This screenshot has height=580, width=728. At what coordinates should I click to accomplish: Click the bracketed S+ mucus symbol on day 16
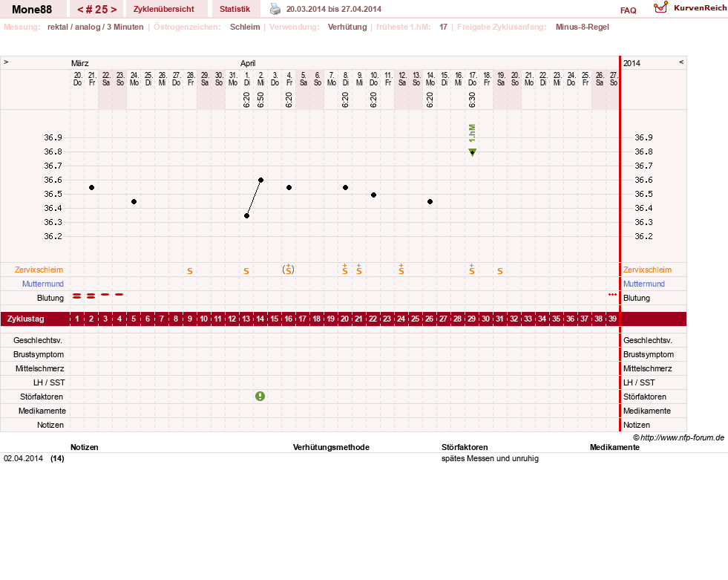coord(289,270)
